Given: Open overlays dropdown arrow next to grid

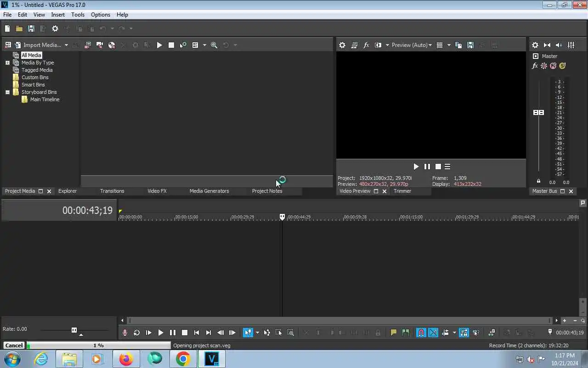Looking at the screenshot, I should click(449, 45).
